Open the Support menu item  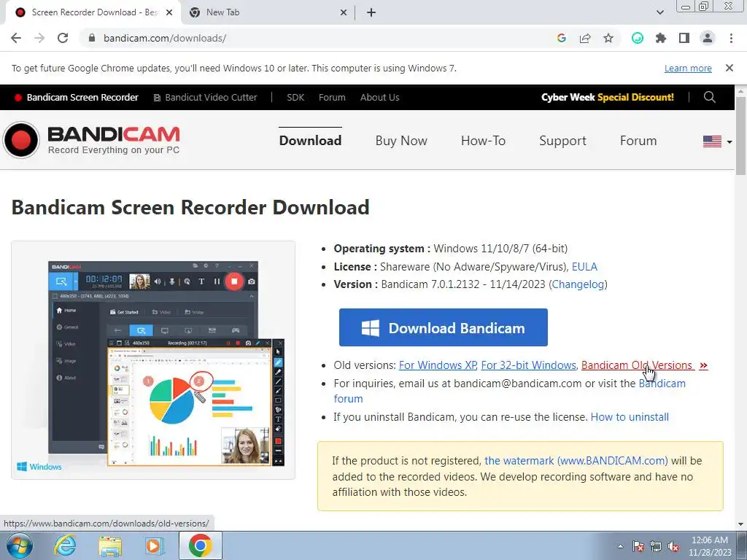[x=562, y=141]
